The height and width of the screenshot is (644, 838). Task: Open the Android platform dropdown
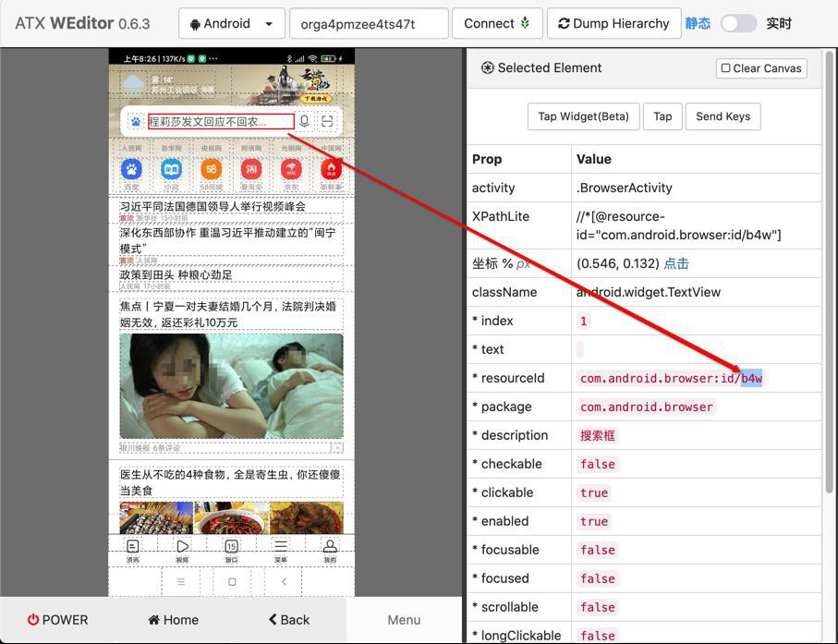pyautogui.click(x=231, y=23)
